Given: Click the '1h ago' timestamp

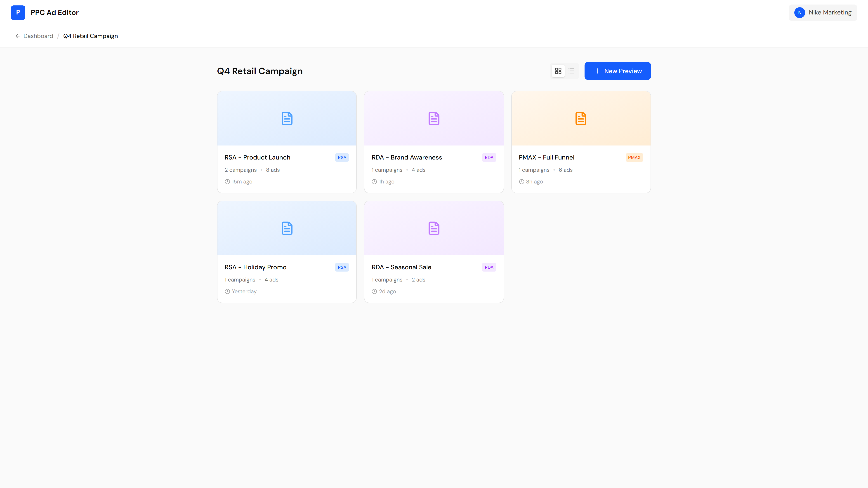Looking at the screenshot, I should pyautogui.click(x=387, y=181).
